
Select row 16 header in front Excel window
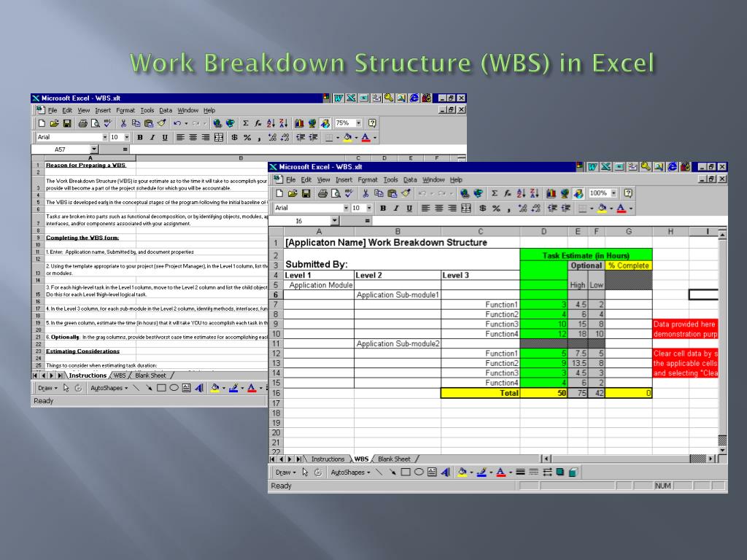click(276, 393)
